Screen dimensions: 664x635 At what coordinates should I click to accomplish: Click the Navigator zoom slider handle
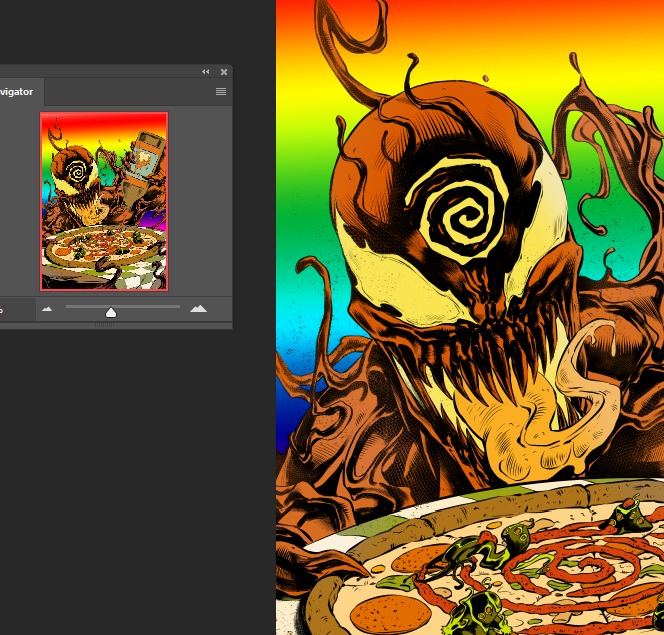point(111,312)
